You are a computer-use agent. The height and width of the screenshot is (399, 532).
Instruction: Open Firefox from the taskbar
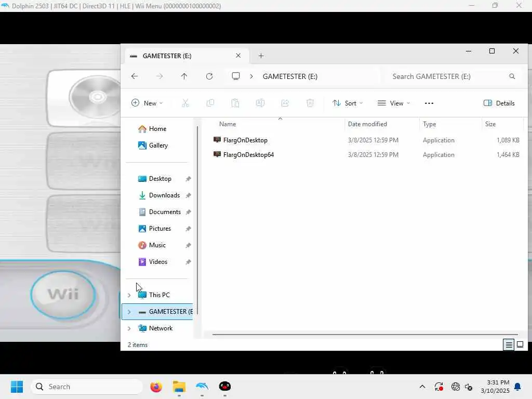156,387
